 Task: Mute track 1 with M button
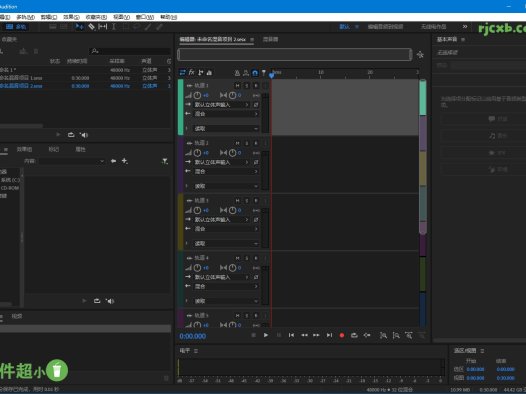(238, 86)
